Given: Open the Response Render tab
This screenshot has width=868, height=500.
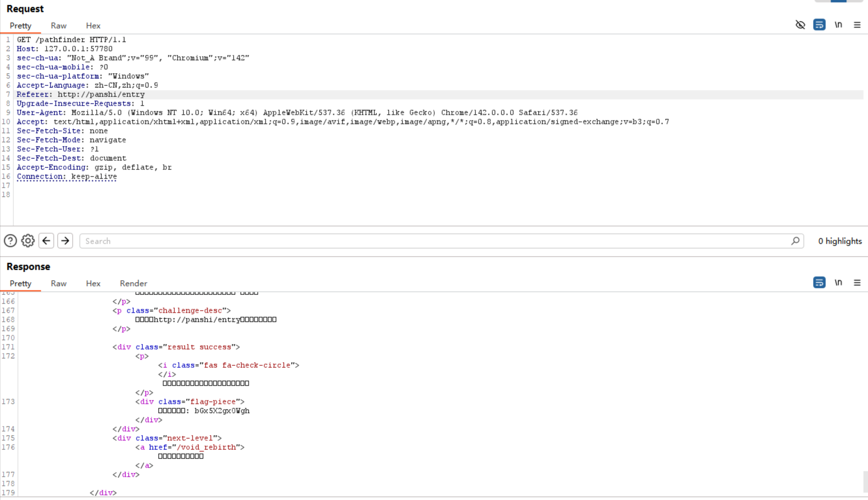Looking at the screenshot, I should coord(133,283).
